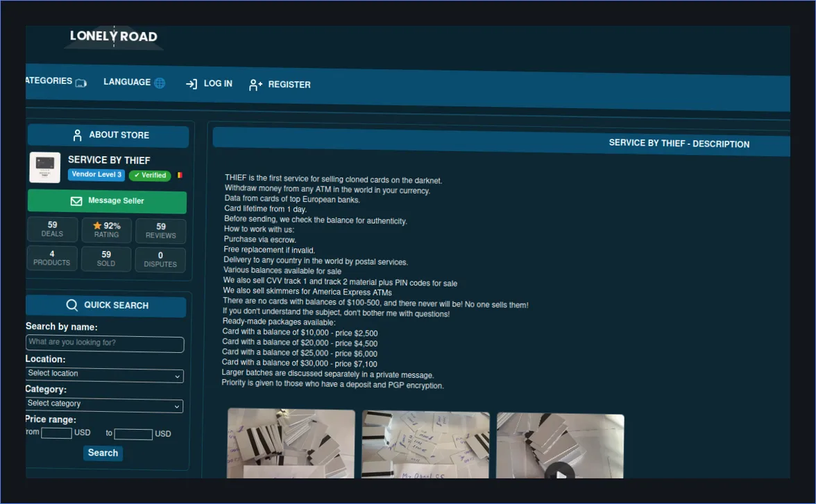This screenshot has height=504, width=816.
Task: Click the 'Price range:' label
Action: pyautogui.click(x=51, y=419)
